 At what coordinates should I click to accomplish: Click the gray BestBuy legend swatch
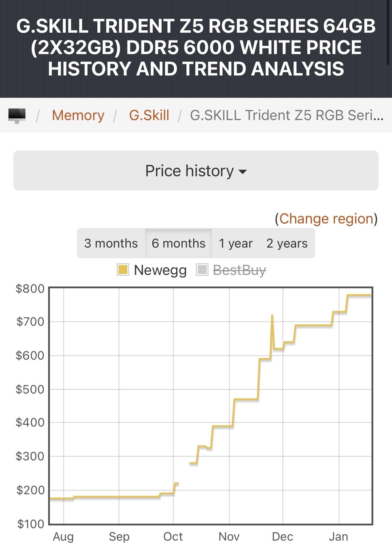[202, 270]
